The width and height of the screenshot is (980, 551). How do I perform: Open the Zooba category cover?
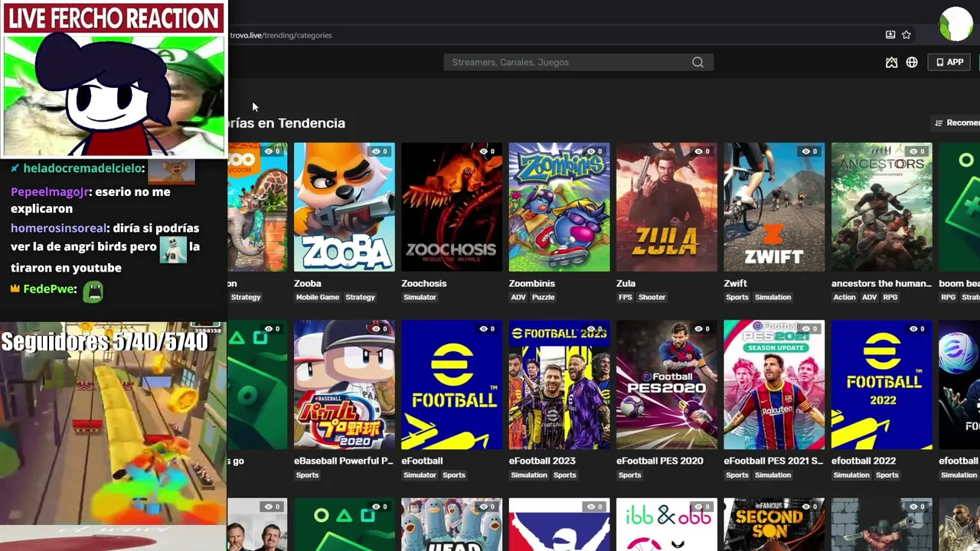(x=345, y=207)
